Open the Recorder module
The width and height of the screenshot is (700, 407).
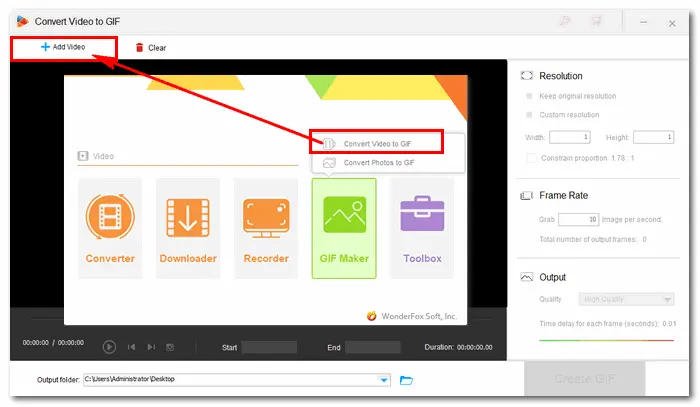click(x=266, y=228)
